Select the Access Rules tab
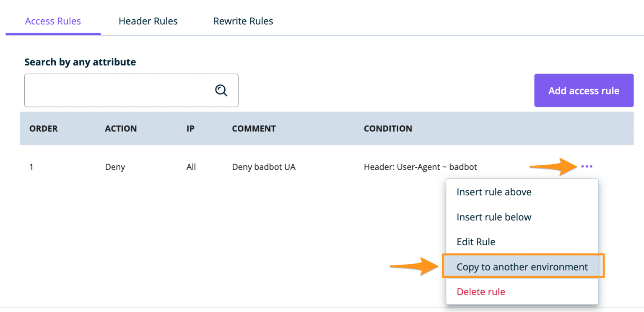Screen dimensions: 644x312 click(53, 21)
